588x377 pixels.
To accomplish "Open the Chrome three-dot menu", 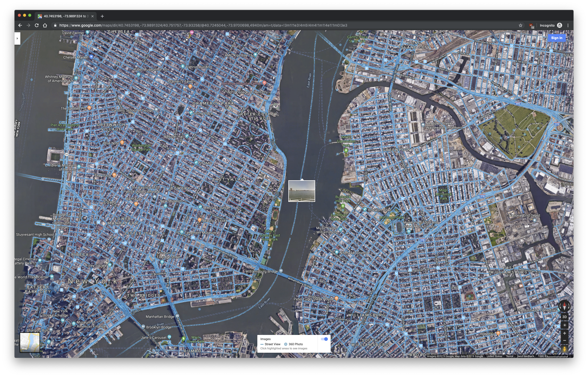I will pyautogui.click(x=568, y=25).
